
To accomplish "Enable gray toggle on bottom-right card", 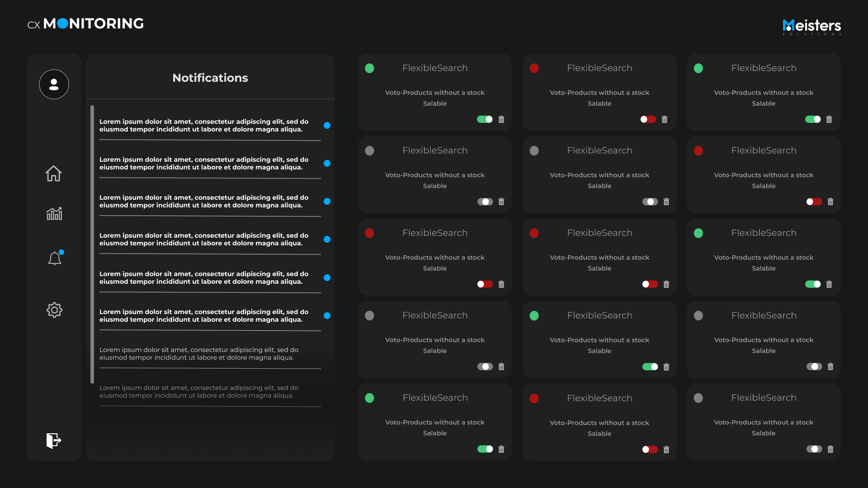I will [814, 449].
